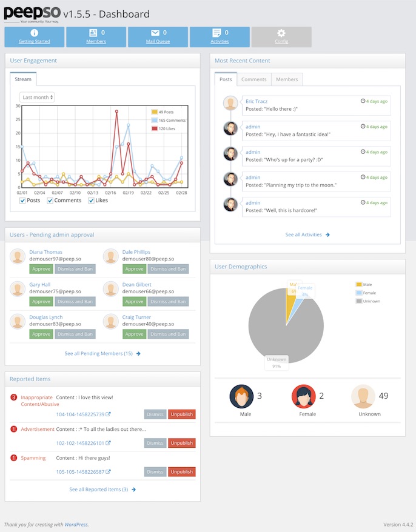The height and width of the screenshot is (532, 416).
Task: Switch to the Comments tab
Action: coord(254,79)
